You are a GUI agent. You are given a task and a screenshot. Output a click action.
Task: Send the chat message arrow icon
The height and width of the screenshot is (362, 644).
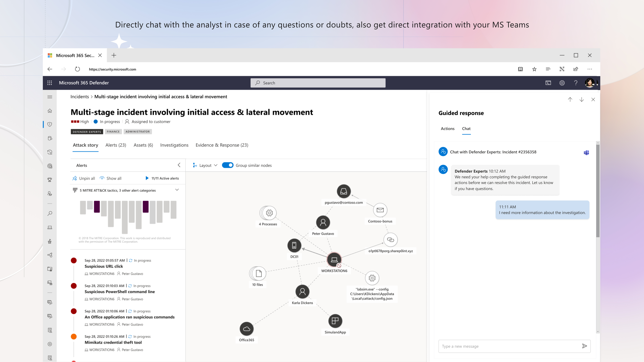pyautogui.click(x=584, y=346)
